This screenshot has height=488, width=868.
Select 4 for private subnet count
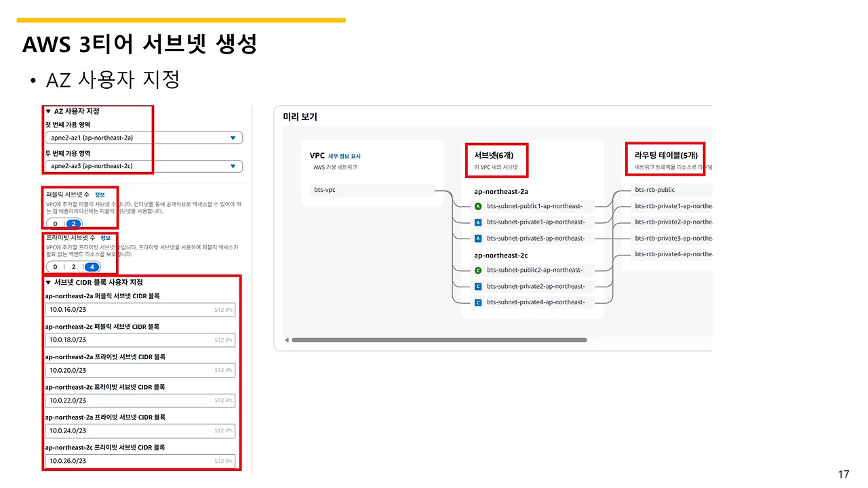[91, 267]
